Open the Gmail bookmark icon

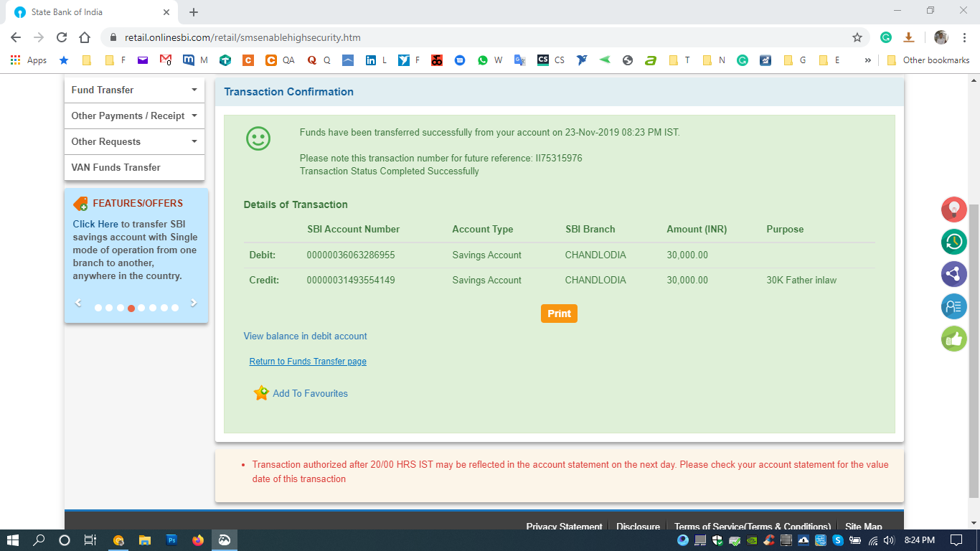click(x=165, y=60)
